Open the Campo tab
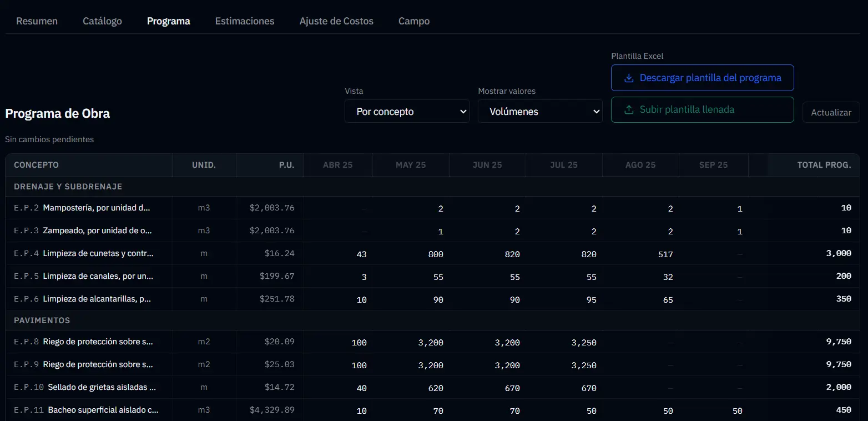Viewport: 868px width, 421px height. pyautogui.click(x=413, y=21)
